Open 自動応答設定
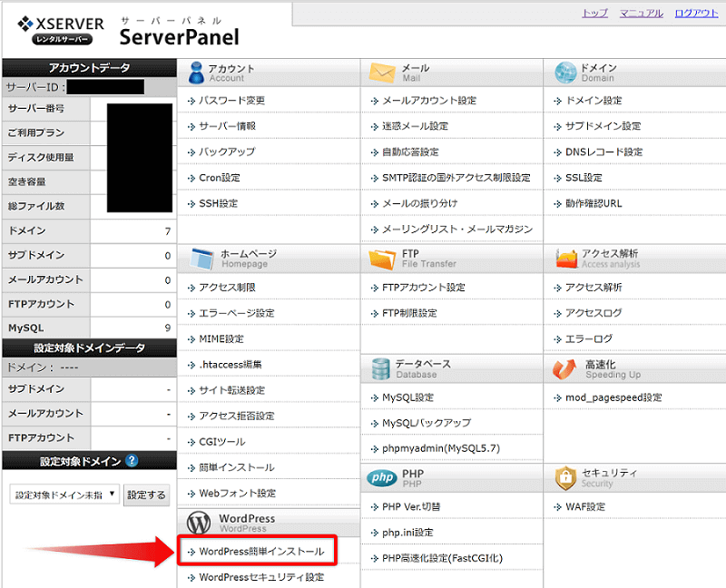Image resolution: width=726 pixels, height=588 pixels. tap(410, 152)
